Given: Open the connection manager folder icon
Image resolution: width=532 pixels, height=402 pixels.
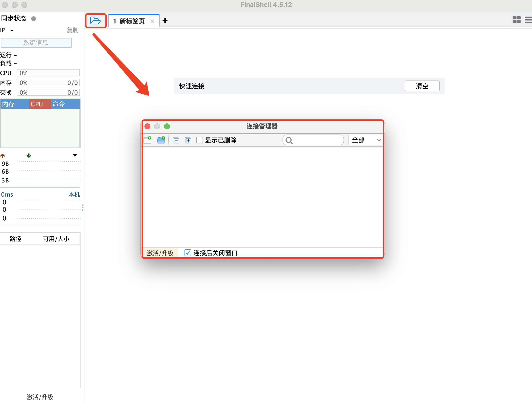Looking at the screenshot, I should click(95, 21).
